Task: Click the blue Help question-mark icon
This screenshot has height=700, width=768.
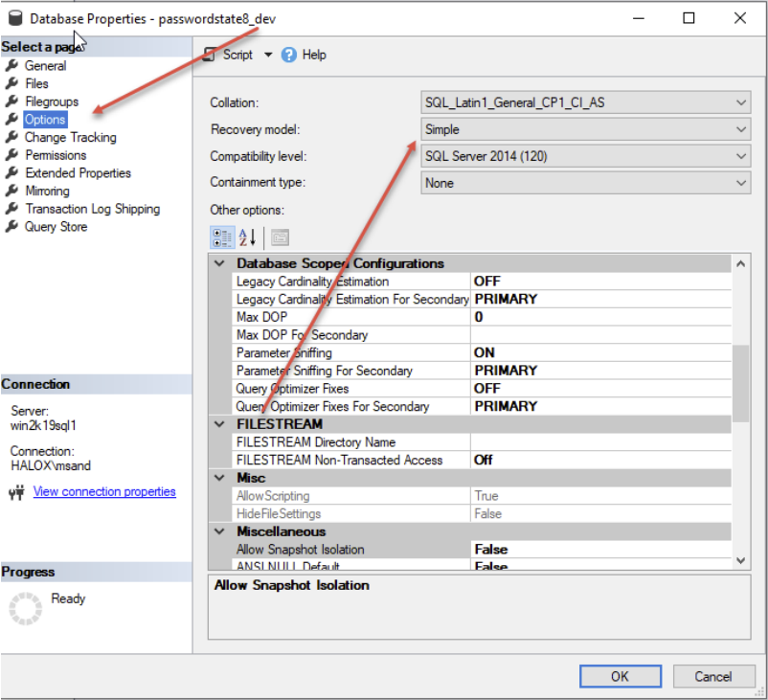Action: click(x=288, y=55)
